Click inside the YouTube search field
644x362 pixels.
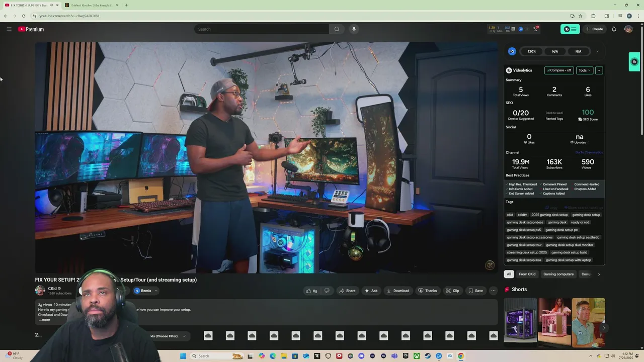(x=262, y=29)
